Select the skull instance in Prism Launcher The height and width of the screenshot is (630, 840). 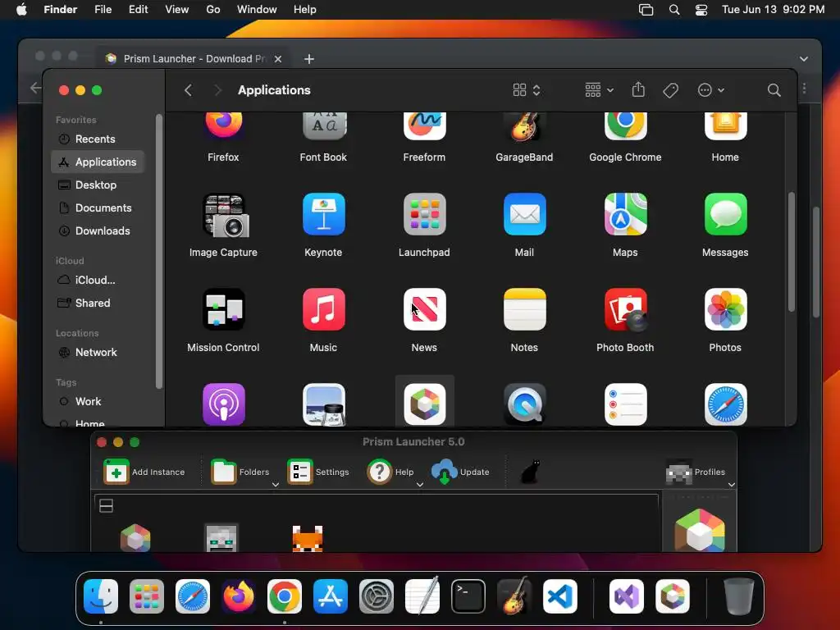pos(221,538)
